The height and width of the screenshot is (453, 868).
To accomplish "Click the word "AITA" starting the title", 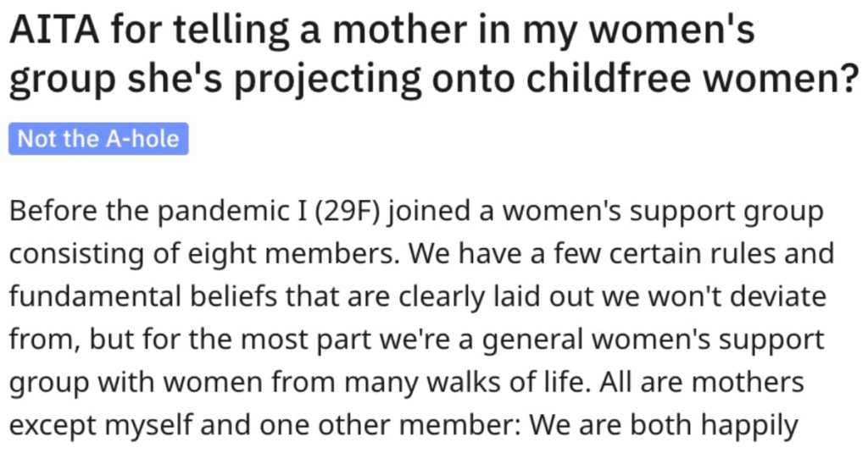I will point(54,29).
